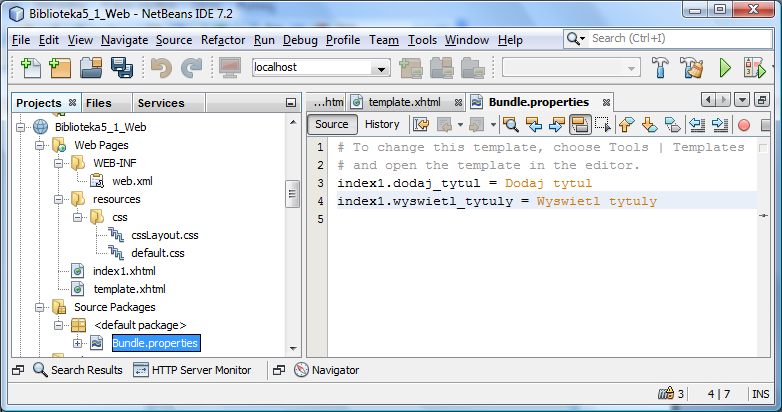Collapse the css folder

77,217
